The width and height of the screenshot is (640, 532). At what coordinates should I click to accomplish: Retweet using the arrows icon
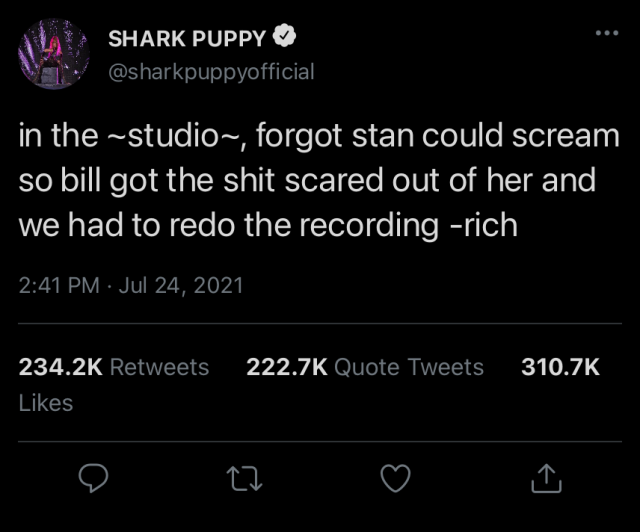point(245,479)
